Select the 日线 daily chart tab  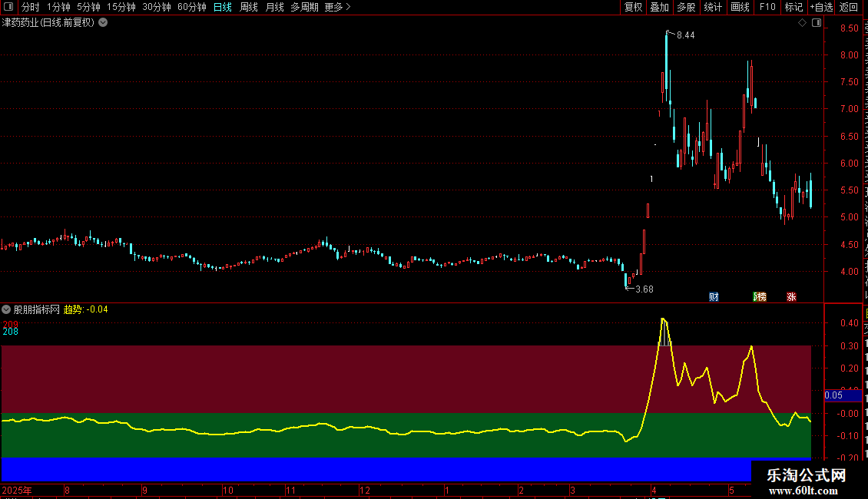point(223,7)
